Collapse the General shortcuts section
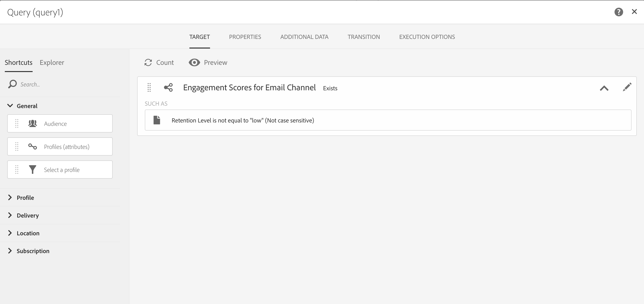The height and width of the screenshot is (304, 644). point(10,106)
